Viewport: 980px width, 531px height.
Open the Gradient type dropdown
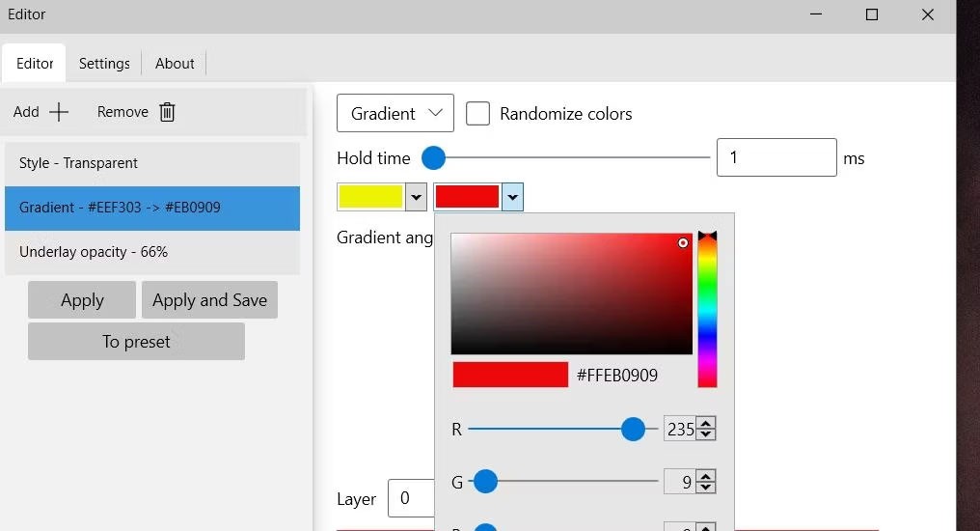coord(395,114)
